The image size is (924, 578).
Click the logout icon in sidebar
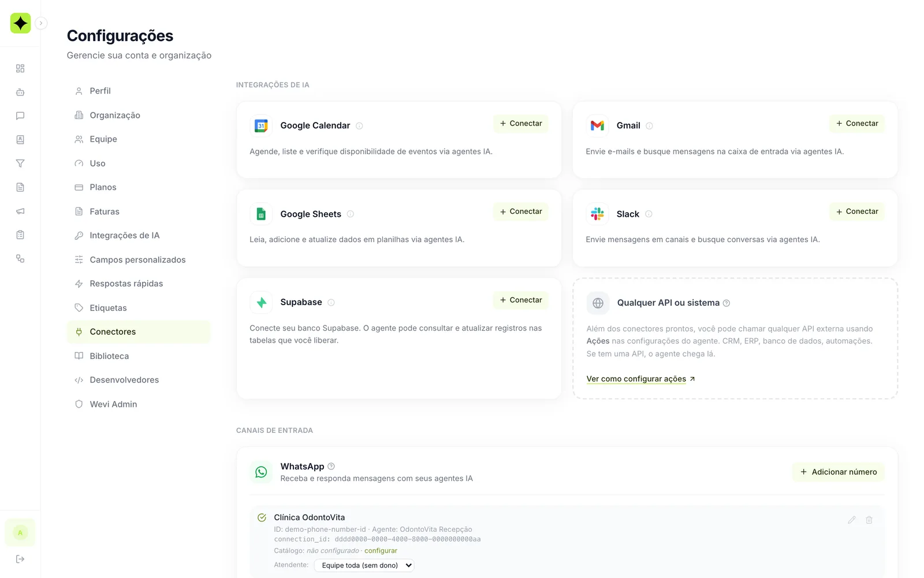(20, 559)
